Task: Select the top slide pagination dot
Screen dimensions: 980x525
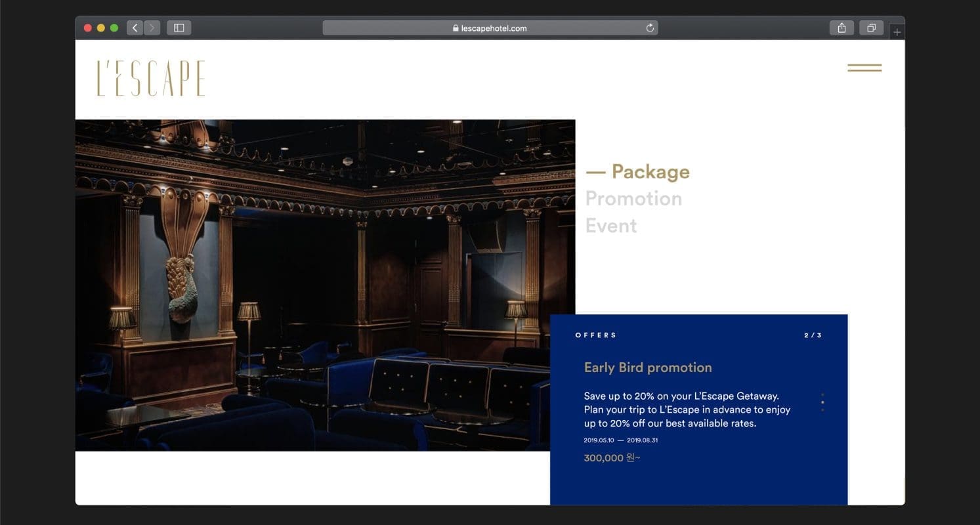Action: coord(822,395)
